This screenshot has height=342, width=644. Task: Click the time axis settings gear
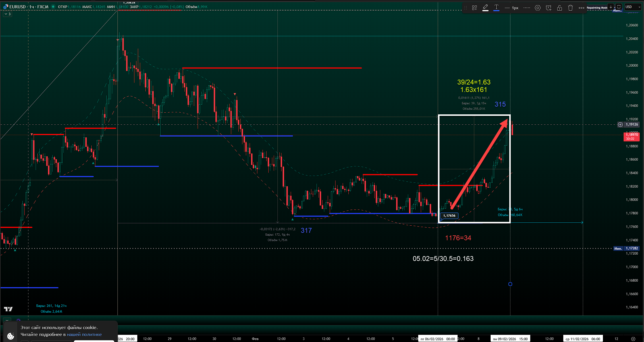click(633, 339)
